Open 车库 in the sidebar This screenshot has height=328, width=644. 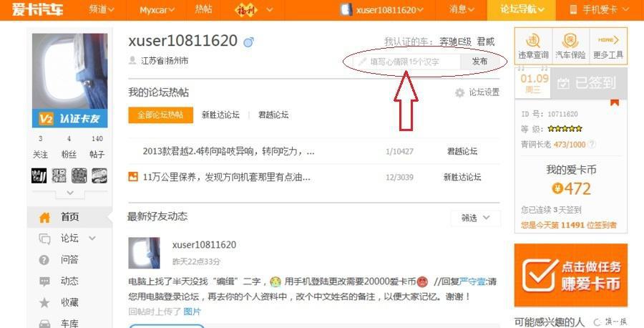click(70, 324)
